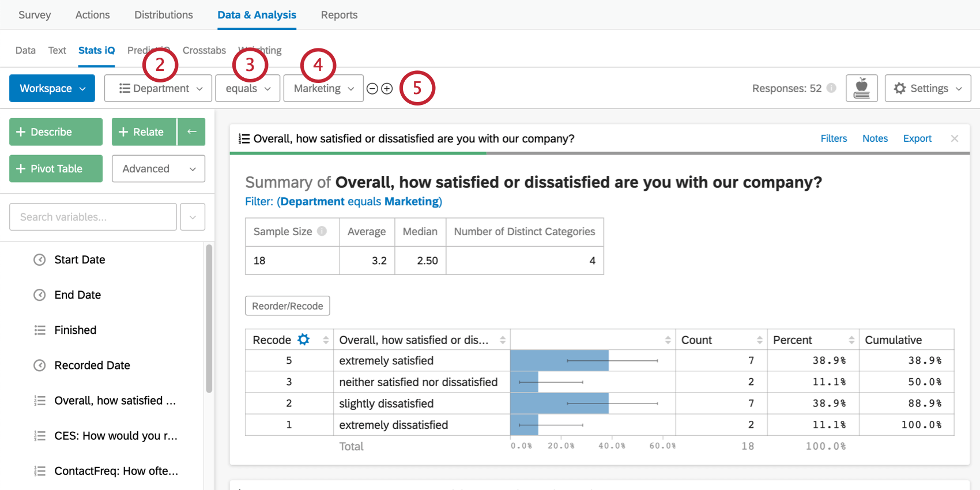This screenshot has height=490, width=980.
Task: Click the gear icon beside Recode
Action: (303, 340)
